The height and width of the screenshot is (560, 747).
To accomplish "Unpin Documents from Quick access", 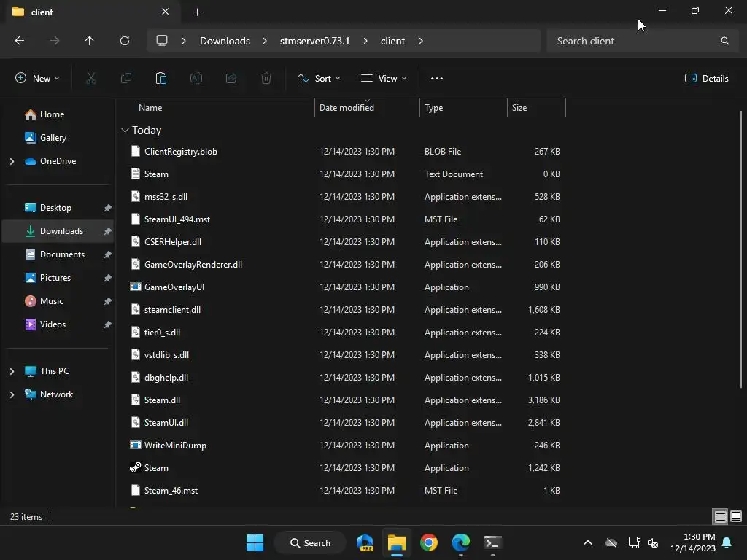I will coord(108,254).
